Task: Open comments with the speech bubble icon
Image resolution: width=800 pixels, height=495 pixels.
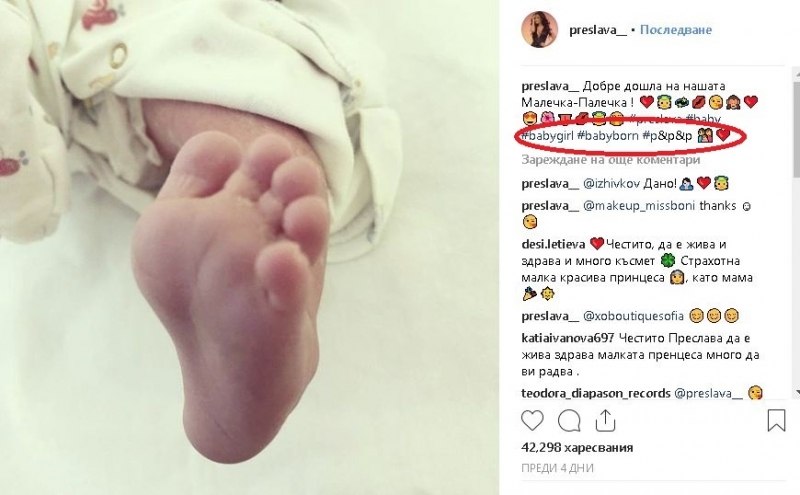Action: point(568,421)
